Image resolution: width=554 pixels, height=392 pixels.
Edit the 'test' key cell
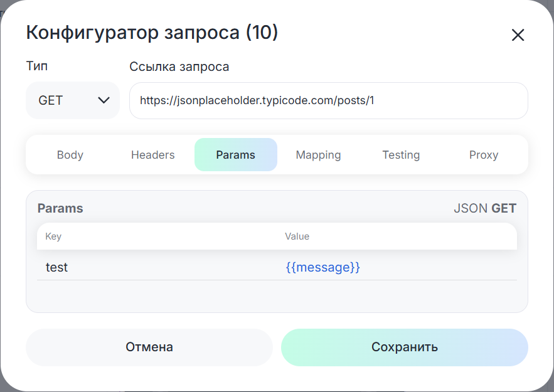coord(56,267)
